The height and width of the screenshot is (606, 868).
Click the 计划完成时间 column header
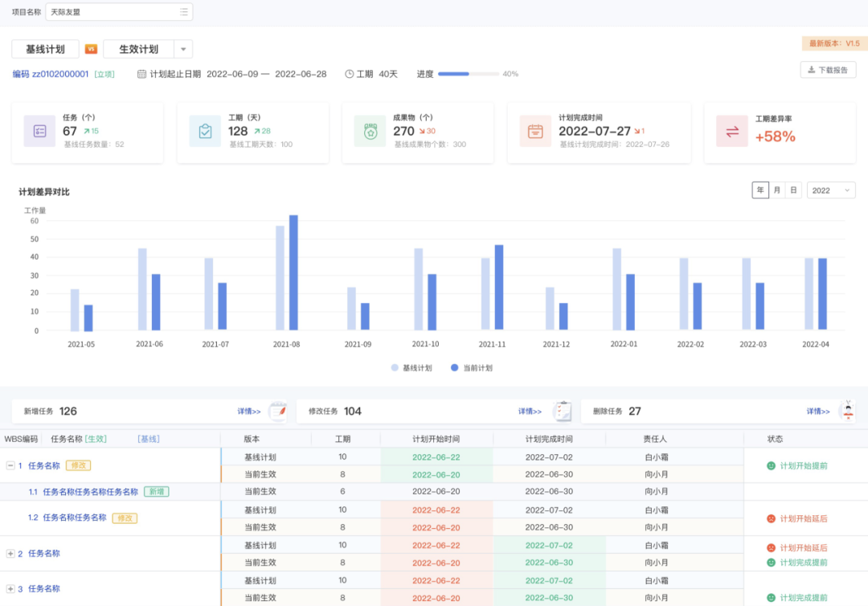[549, 439]
